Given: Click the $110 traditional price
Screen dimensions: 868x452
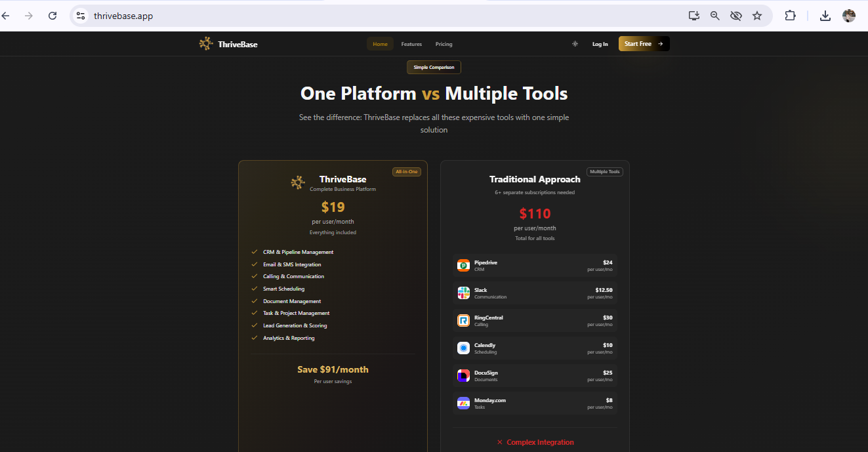Looking at the screenshot, I should coord(535,213).
